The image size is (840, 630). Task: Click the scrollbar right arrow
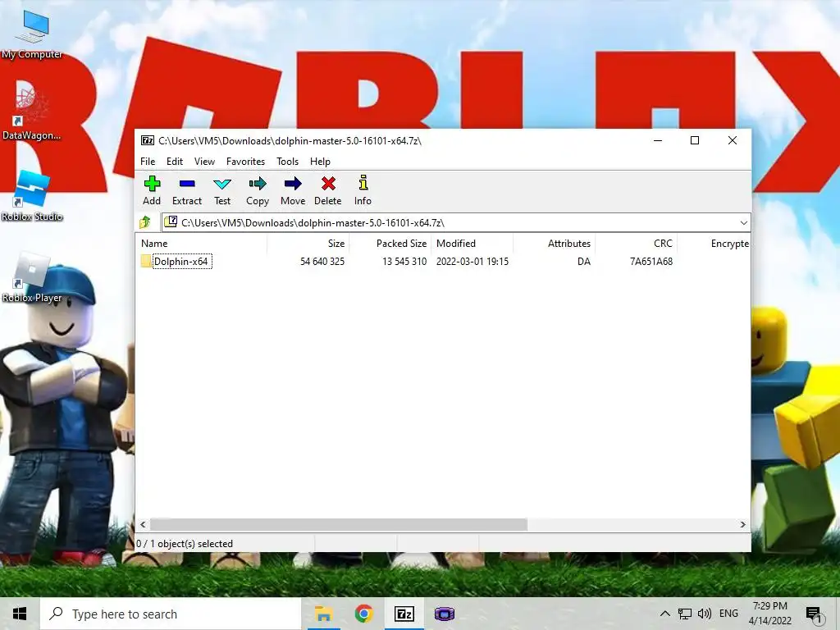coord(742,524)
